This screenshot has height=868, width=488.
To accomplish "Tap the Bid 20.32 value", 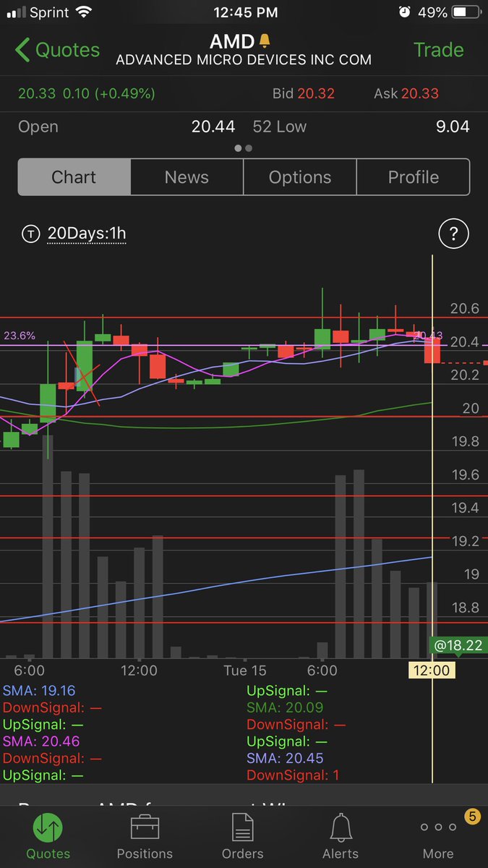I will pyautogui.click(x=314, y=93).
